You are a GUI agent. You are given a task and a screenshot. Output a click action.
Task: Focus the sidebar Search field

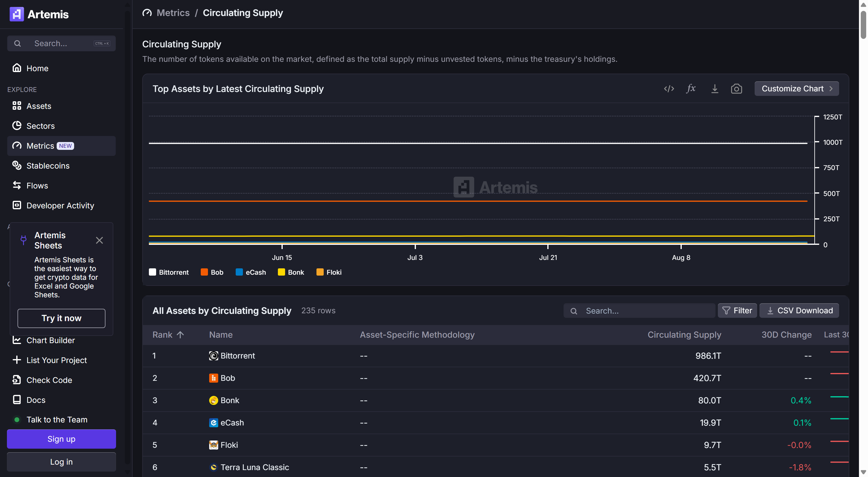coord(61,43)
